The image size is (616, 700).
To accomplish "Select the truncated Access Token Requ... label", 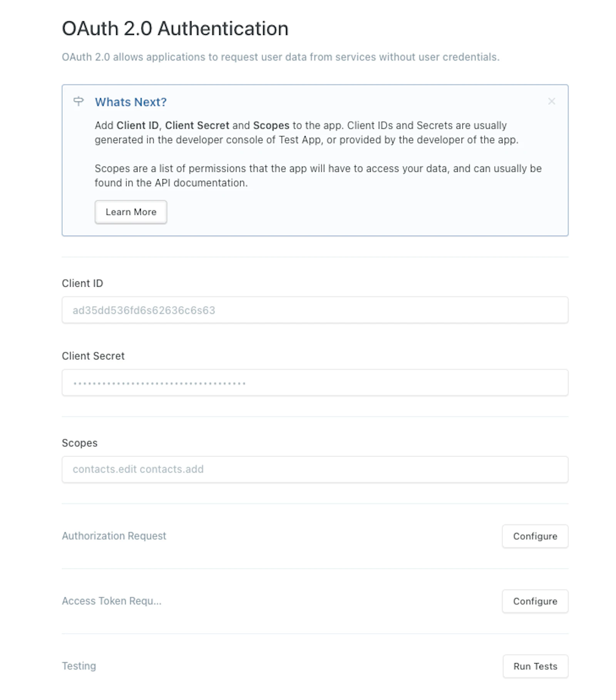I will click(112, 601).
